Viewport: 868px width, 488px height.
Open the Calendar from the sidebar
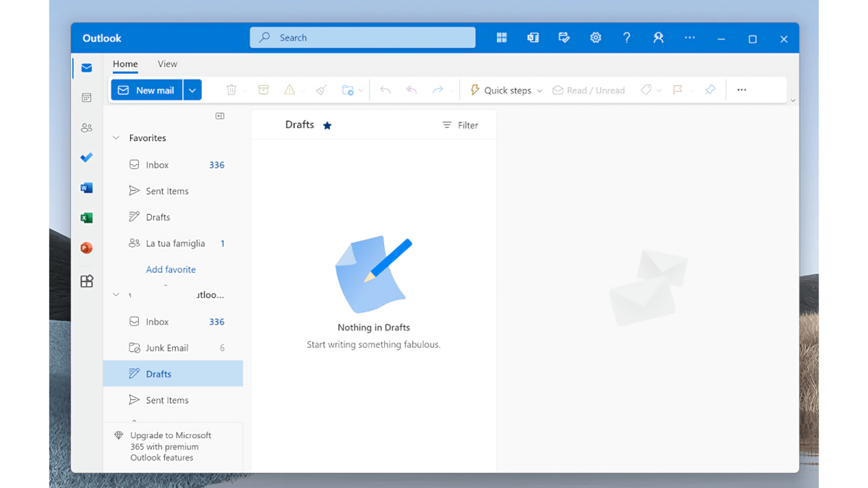click(x=86, y=98)
